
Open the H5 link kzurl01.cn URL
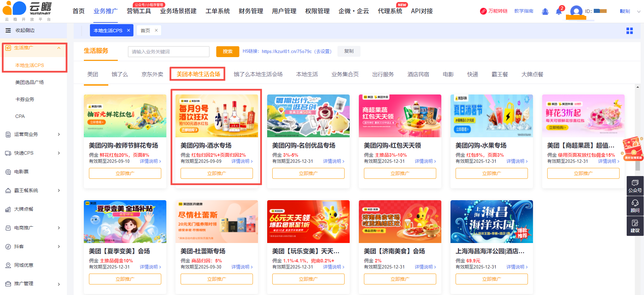click(x=287, y=52)
